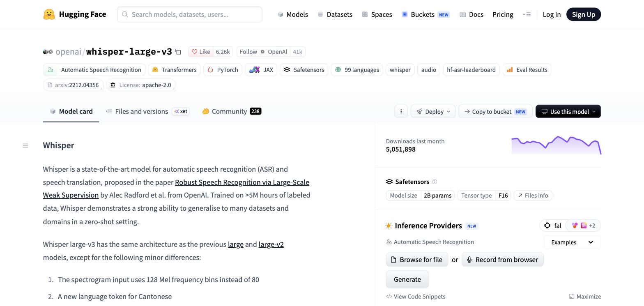This screenshot has height=306, width=644.
Task: Click the downloads last month chart
Action: [556, 145]
